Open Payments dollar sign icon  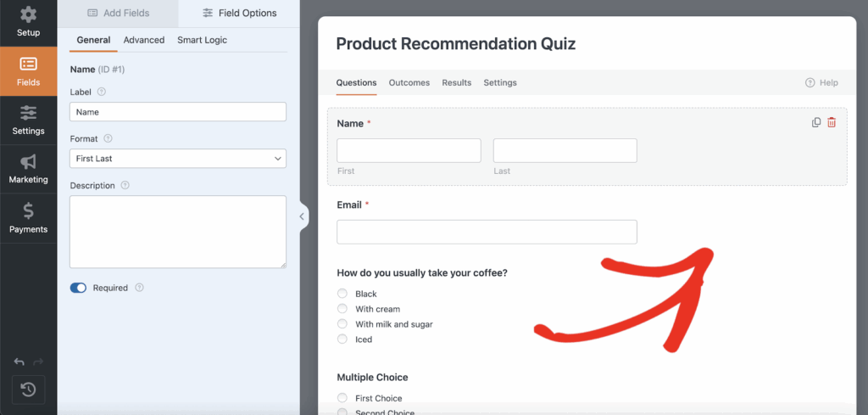(28, 211)
